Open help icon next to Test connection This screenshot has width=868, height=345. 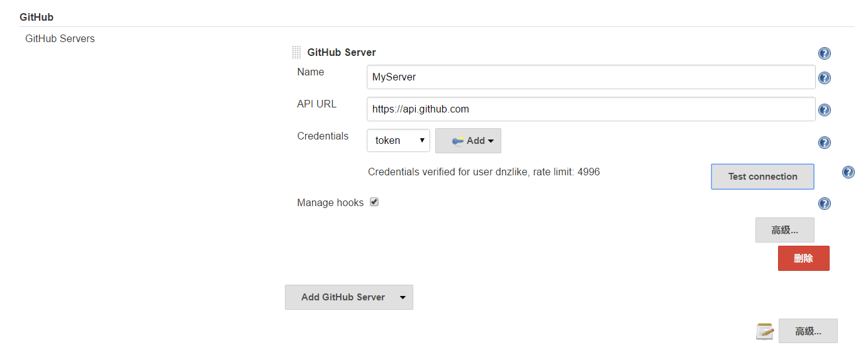tap(848, 172)
